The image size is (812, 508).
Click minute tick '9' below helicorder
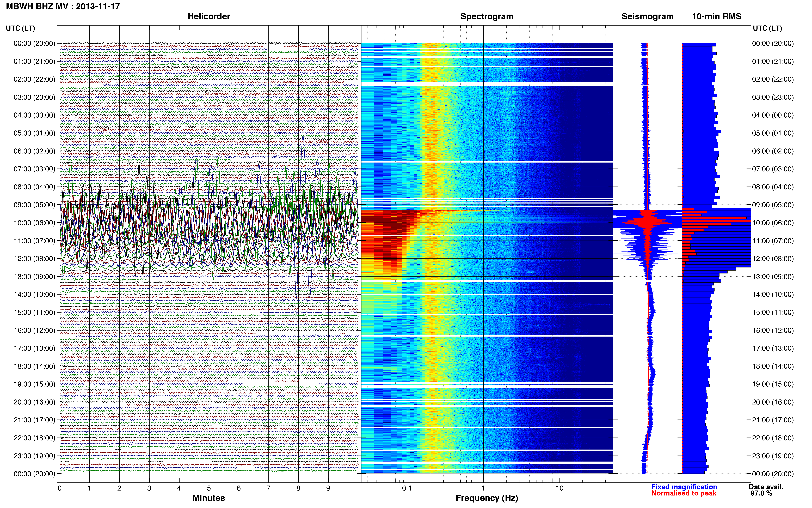(x=328, y=488)
